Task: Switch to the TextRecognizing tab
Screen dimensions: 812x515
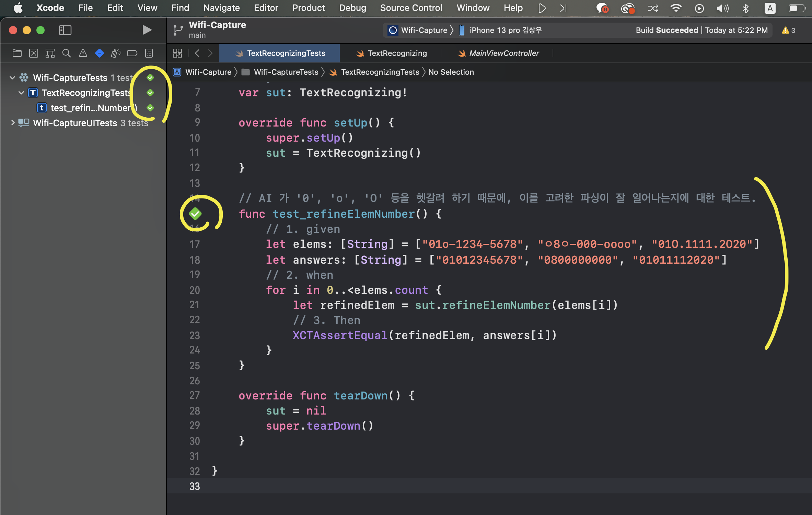Action: point(392,53)
